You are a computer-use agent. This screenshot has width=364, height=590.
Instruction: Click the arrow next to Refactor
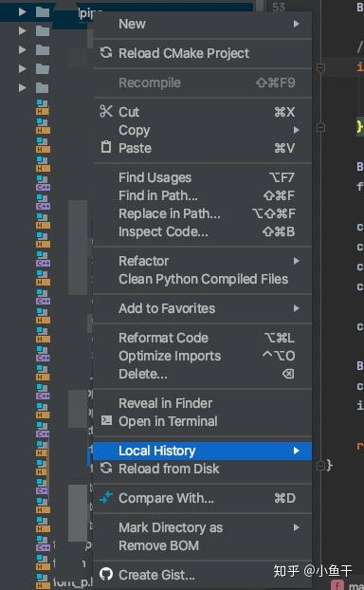pos(297,261)
